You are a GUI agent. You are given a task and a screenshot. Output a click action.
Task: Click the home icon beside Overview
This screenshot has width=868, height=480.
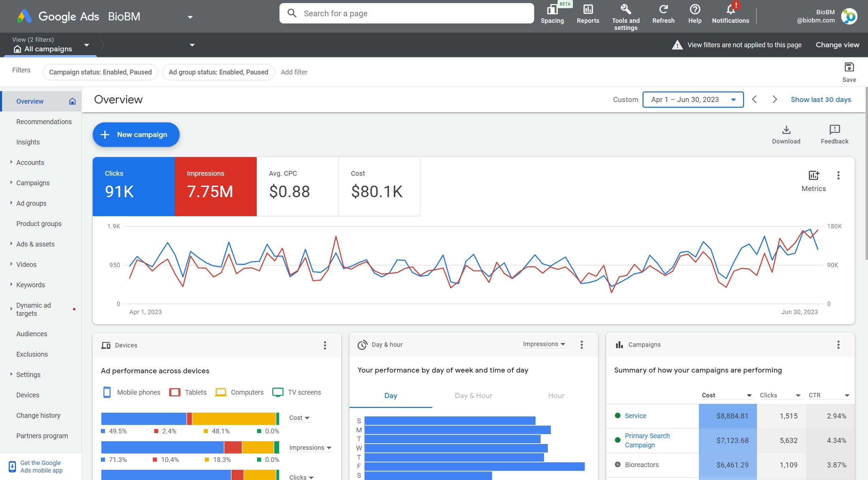tap(72, 101)
